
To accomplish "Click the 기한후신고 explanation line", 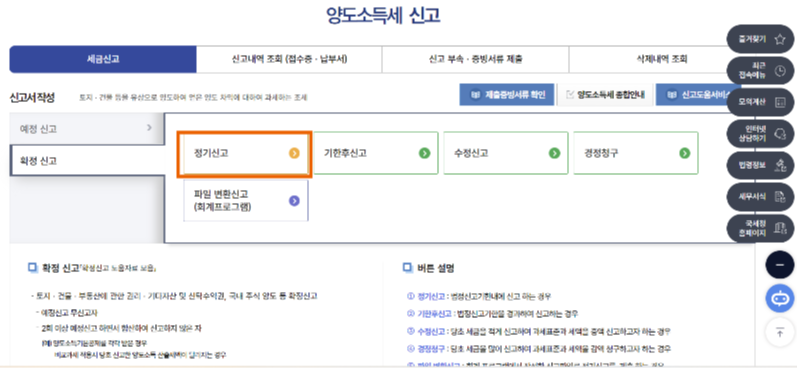I will [492, 313].
